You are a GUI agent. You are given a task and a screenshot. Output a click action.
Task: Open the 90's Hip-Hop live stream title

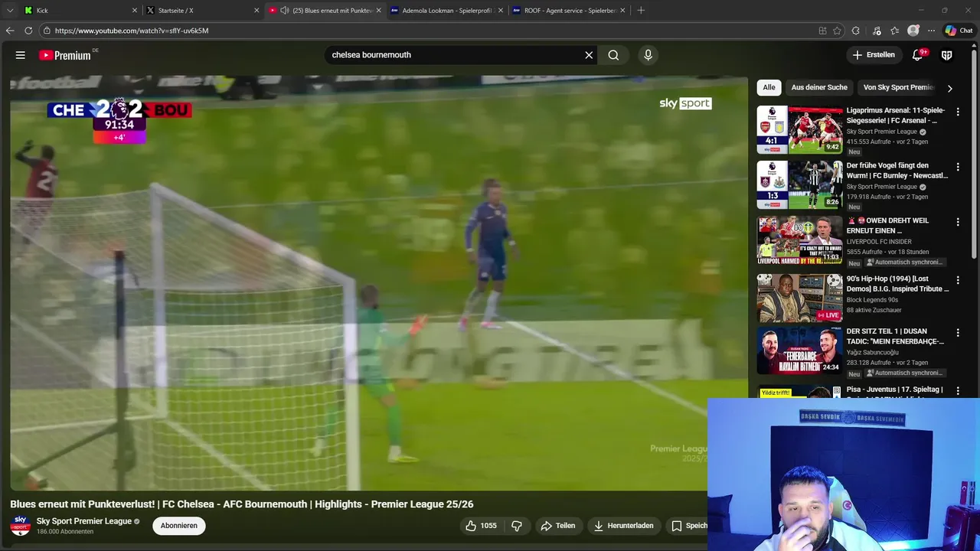(897, 283)
